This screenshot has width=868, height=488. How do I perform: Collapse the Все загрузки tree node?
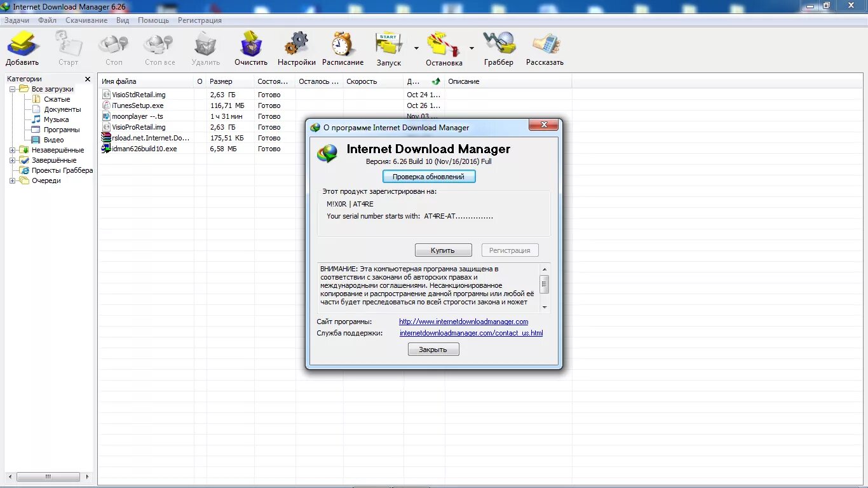pyautogui.click(x=12, y=90)
